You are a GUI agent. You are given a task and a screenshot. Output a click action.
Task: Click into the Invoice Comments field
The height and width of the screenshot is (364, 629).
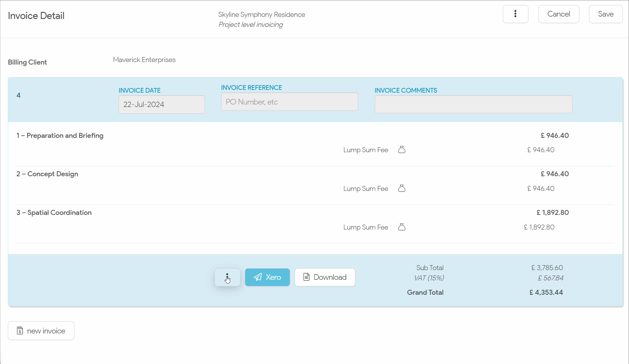(473, 104)
